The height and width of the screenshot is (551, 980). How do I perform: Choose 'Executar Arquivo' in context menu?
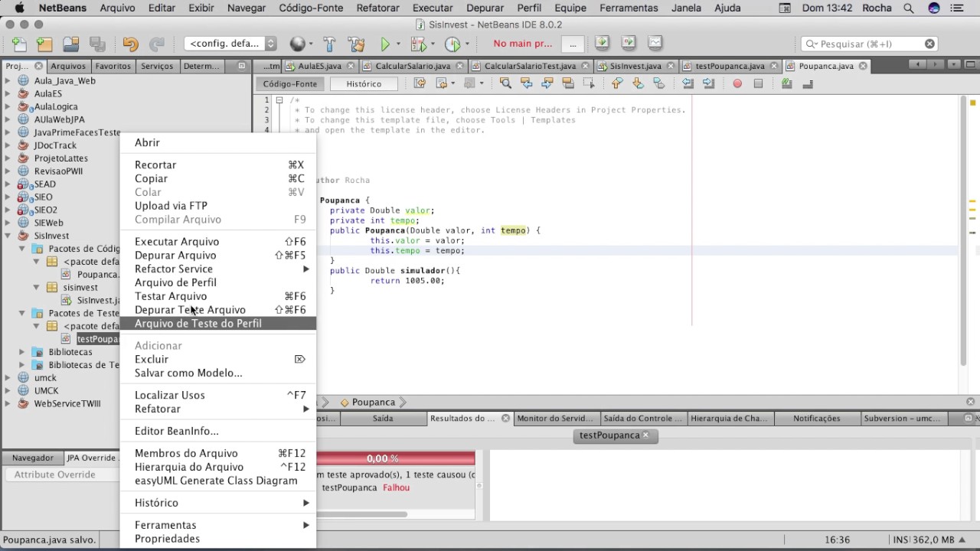pyautogui.click(x=218, y=242)
